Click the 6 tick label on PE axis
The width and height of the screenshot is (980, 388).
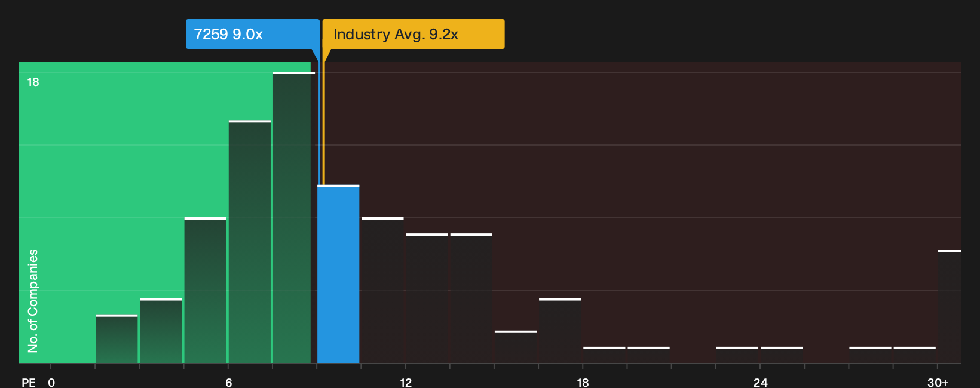click(229, 383)
